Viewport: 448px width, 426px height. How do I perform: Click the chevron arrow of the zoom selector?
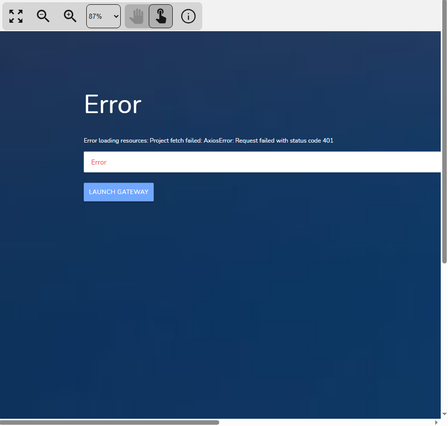tap(116, 16)
